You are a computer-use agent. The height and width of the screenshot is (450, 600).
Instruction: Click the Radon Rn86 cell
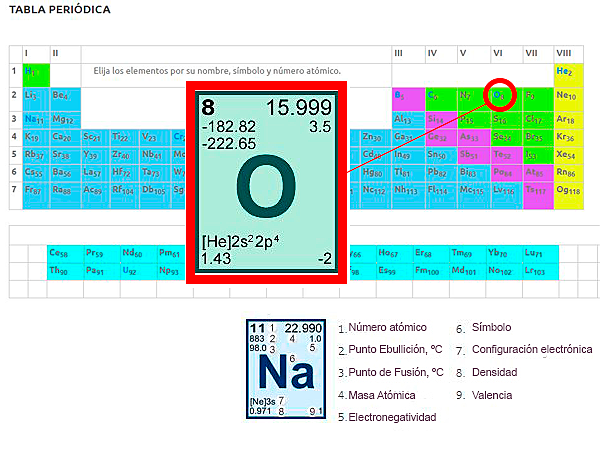(569, 173)
